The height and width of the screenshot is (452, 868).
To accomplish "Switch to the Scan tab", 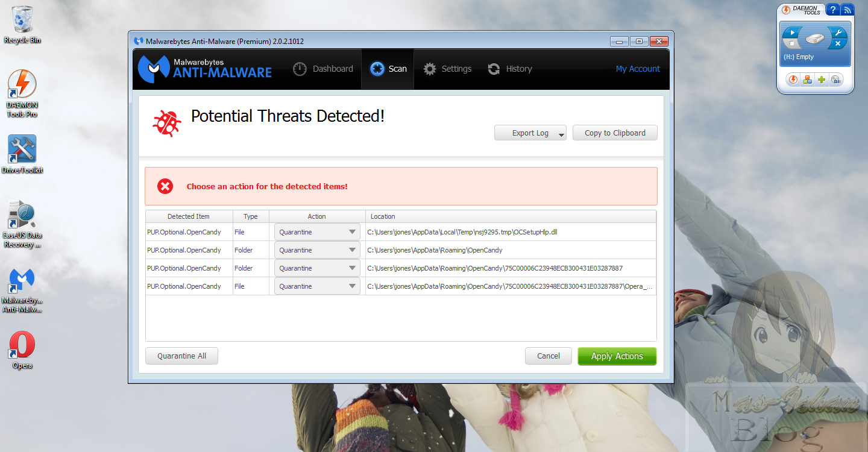I will [x=388, y=69].
